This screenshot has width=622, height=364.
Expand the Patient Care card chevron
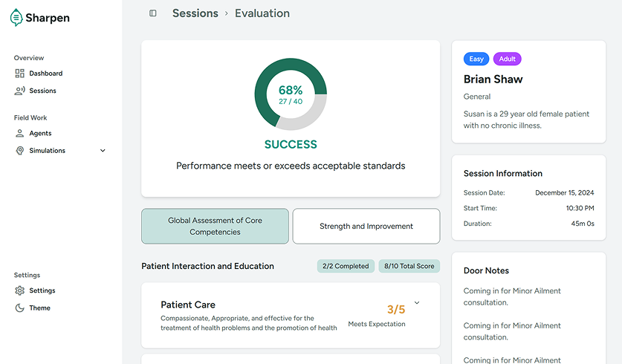click(417, 303)
